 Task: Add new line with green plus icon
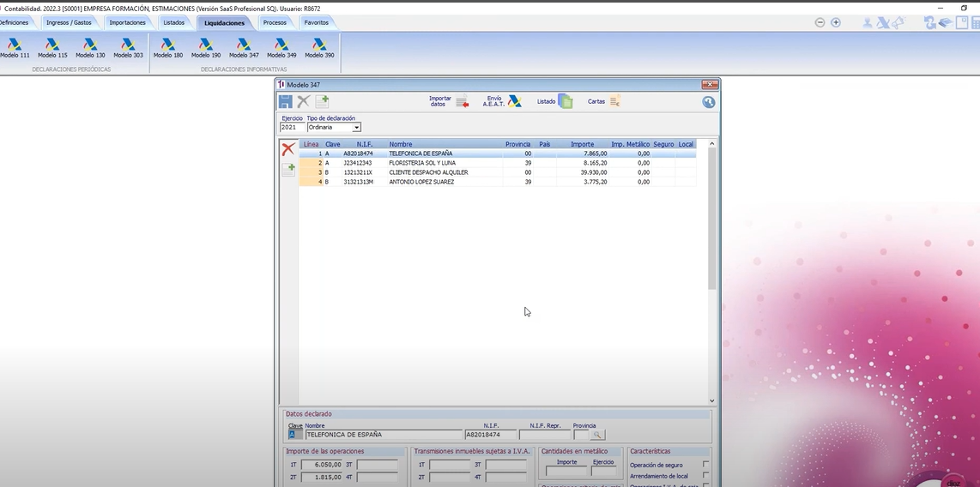288,170
